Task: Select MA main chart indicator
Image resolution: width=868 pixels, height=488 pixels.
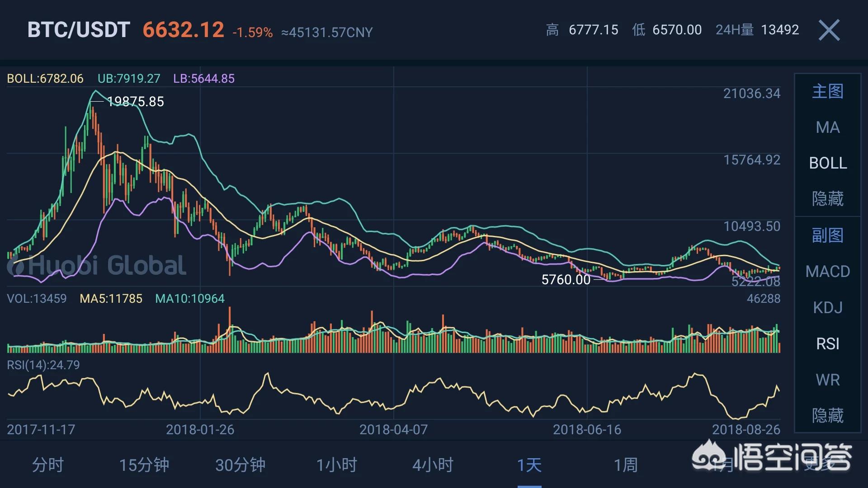Action: coord(828,127)
